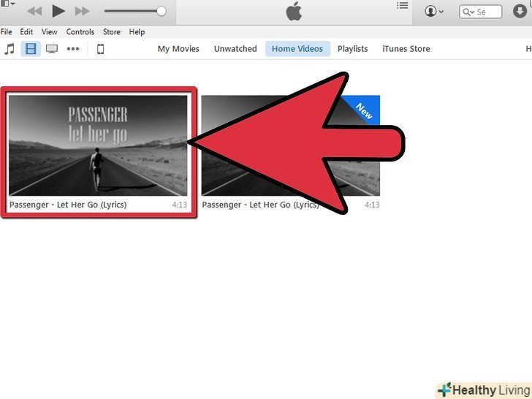Select the Movies library icon
Viewport: 532px width, 399px height.
pos(31,49)
